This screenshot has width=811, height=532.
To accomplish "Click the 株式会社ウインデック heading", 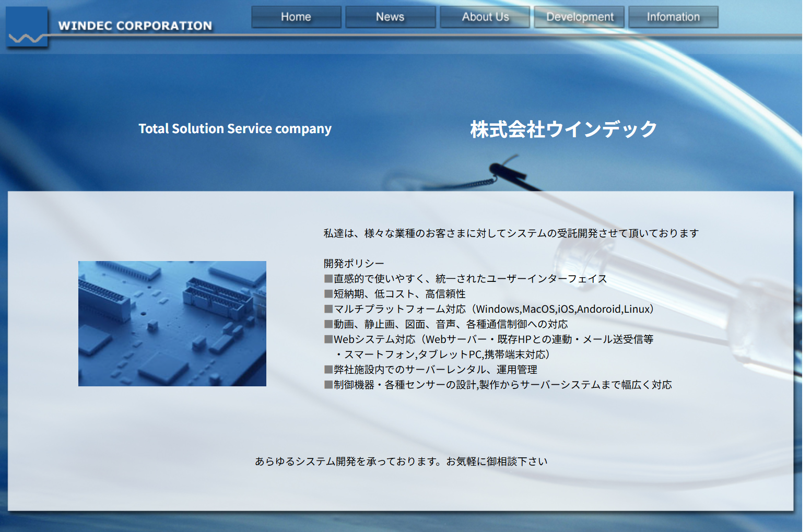I will 563,129.
